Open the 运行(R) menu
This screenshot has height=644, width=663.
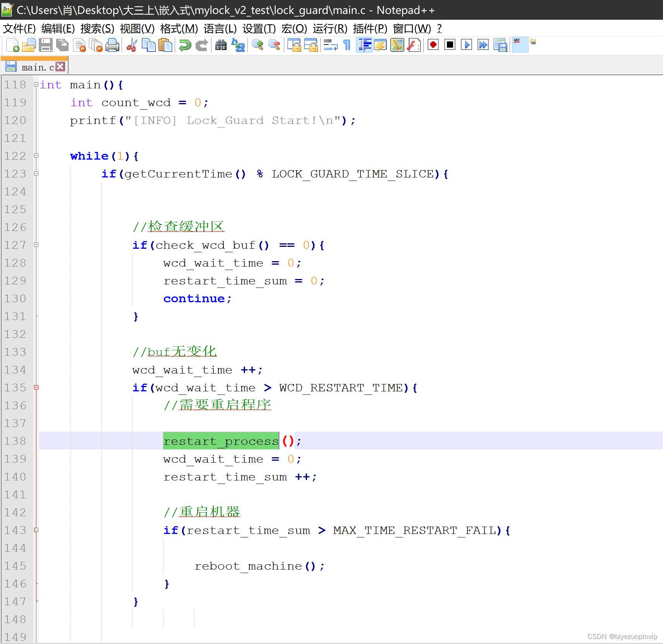click(330, 29)
